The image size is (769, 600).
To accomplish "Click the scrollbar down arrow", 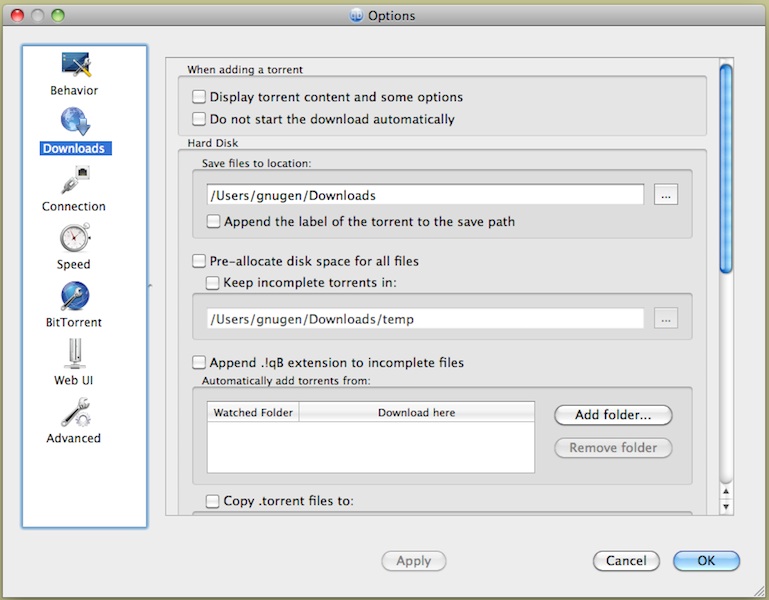I will tap(726, 507).
